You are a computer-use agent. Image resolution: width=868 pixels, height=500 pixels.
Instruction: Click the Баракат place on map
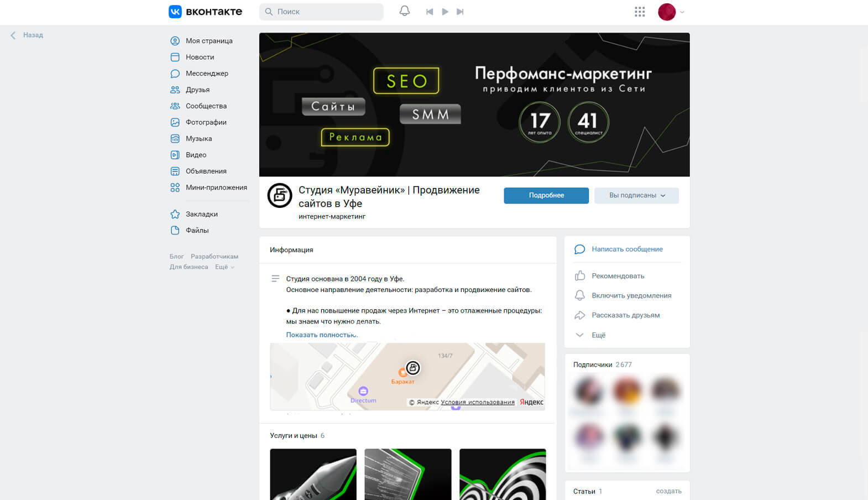click(x=402, y=377)
